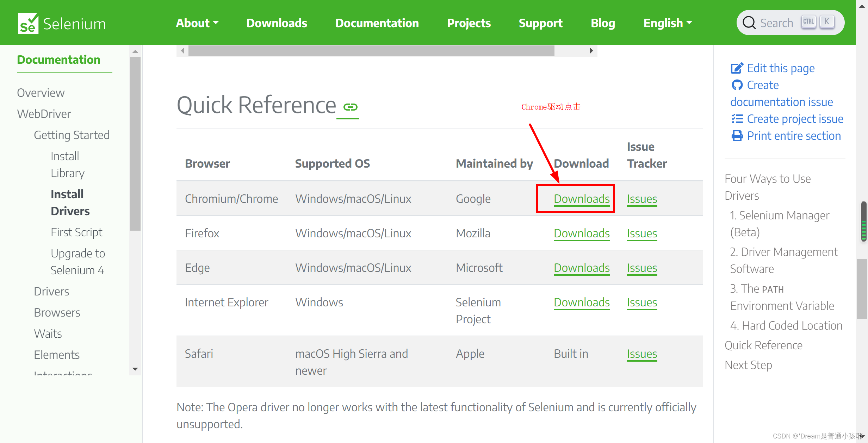868x443 pixels.
Task: Jump to 3. The PATH Environment Variable
Action: coord(782,297)
